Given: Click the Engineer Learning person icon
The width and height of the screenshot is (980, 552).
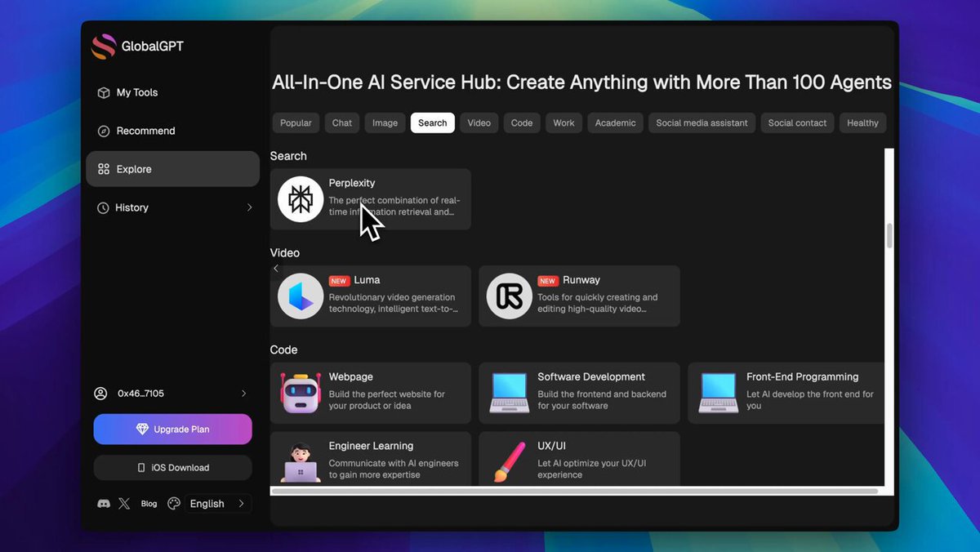Looking at the screenshot, I should point(301,462).
